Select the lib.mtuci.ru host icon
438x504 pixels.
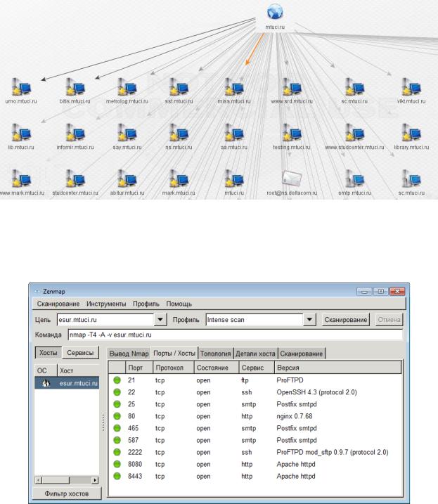click(21, 133)
